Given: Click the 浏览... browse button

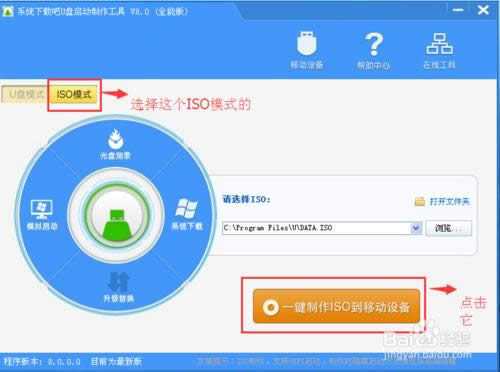Looking at the screenshot, I should point(448,228).
